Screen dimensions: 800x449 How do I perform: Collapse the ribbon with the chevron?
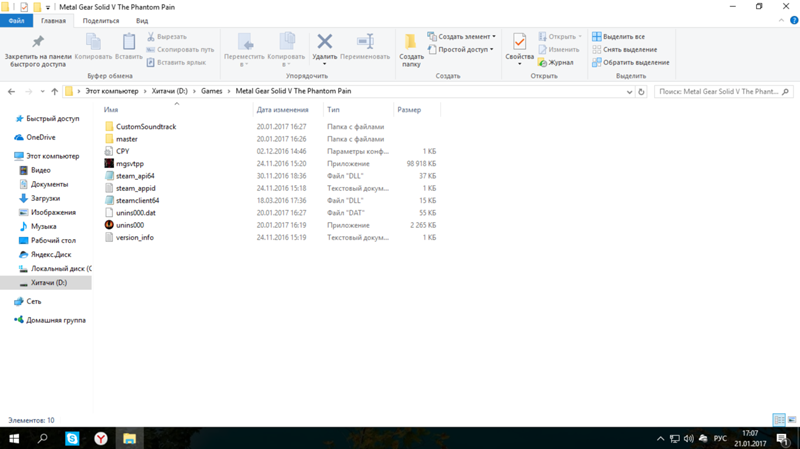pyautogui.click(x=781, y=21)
